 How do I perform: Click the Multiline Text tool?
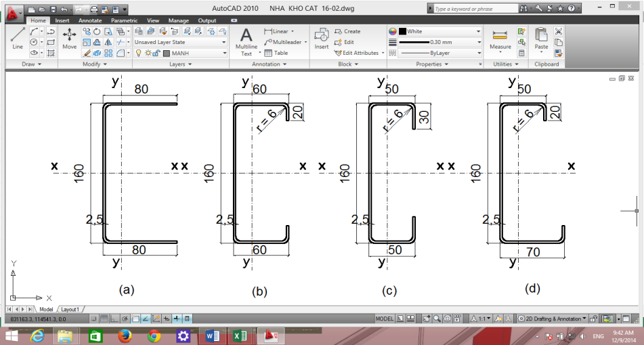click(x=246, y=41)
